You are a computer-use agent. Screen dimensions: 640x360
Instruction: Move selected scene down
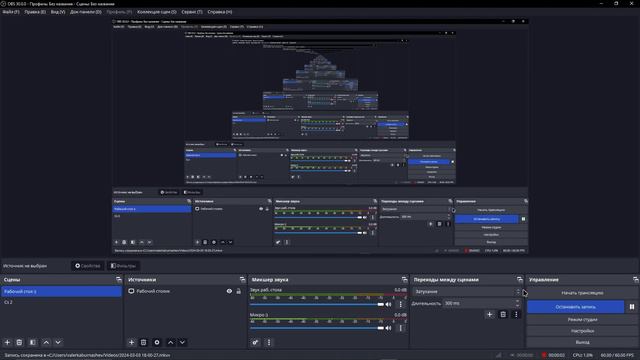pyautogui.click(x=58, y=342)
